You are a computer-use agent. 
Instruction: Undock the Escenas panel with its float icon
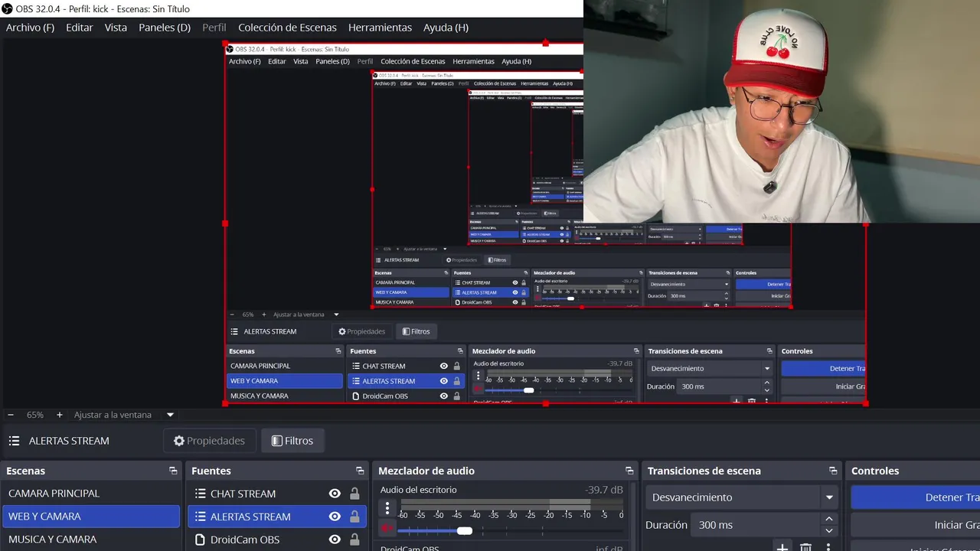coord(173,471)
